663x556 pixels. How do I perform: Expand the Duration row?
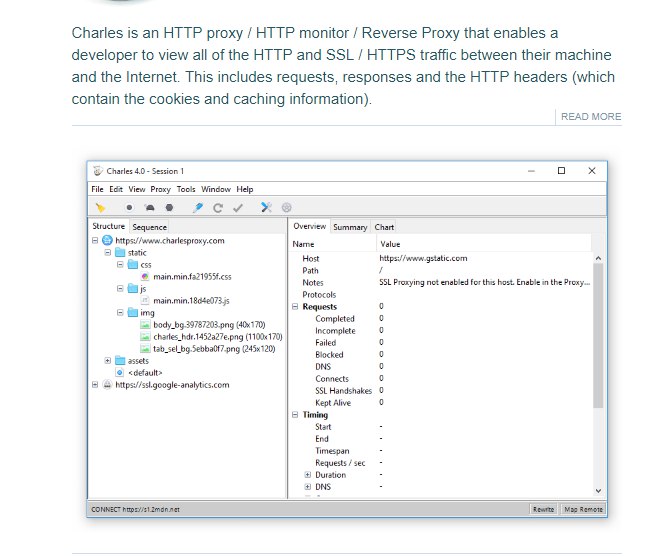pos(308,475)
